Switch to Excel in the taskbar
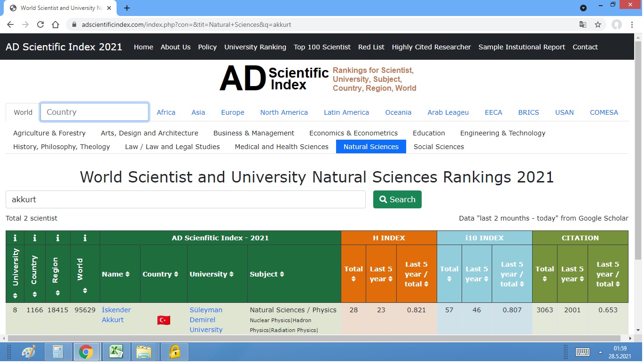This screenshot has height=364, width=644. pyautogui.click(x=116, y=352)
